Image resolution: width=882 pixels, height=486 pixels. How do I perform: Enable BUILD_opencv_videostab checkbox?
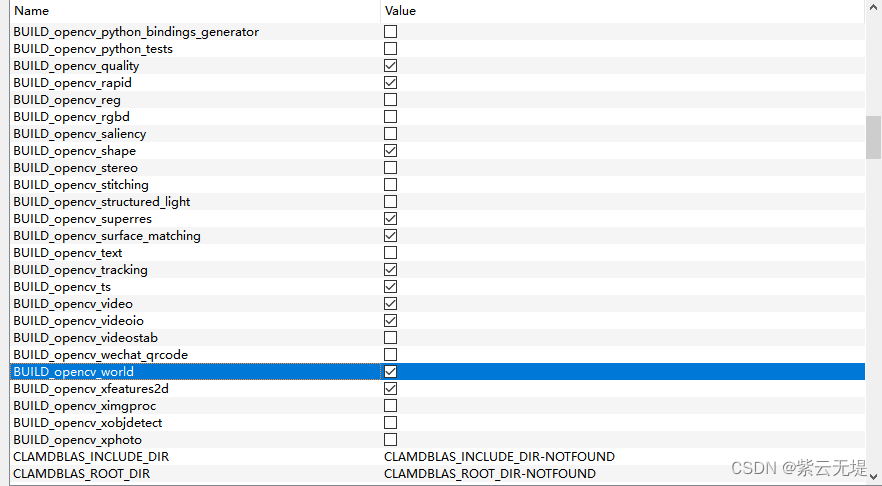[390, 338]
